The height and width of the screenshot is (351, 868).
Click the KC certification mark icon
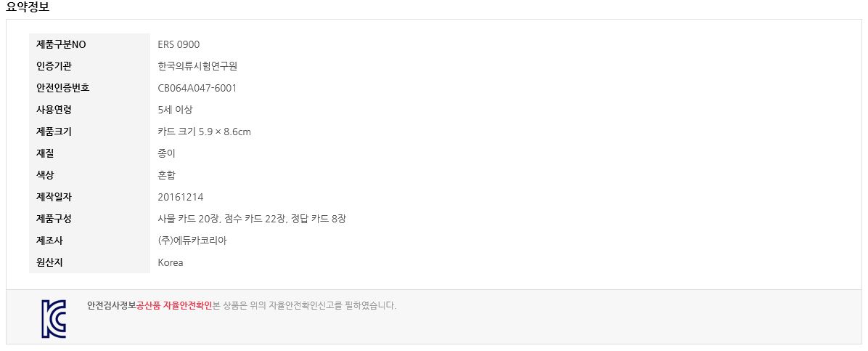(54, 319)
